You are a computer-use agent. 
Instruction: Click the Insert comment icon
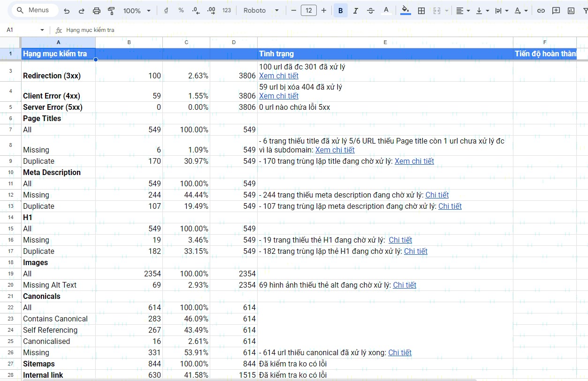556,11
